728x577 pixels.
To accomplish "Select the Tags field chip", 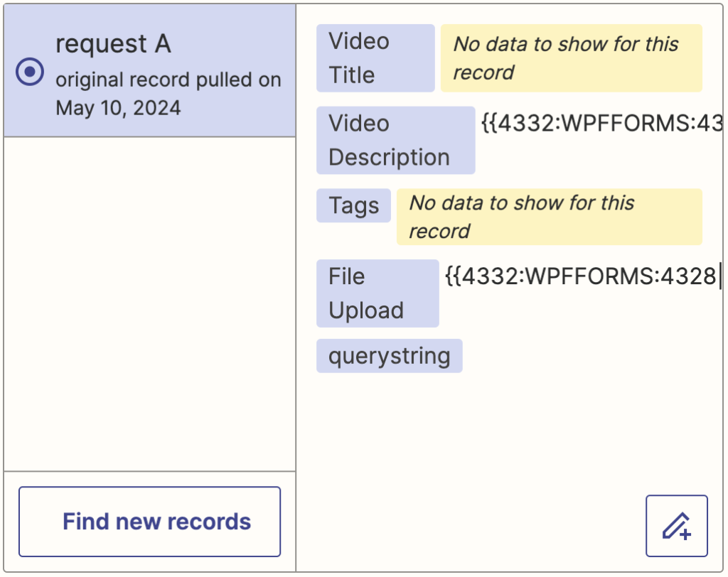I will click(353, 205).
